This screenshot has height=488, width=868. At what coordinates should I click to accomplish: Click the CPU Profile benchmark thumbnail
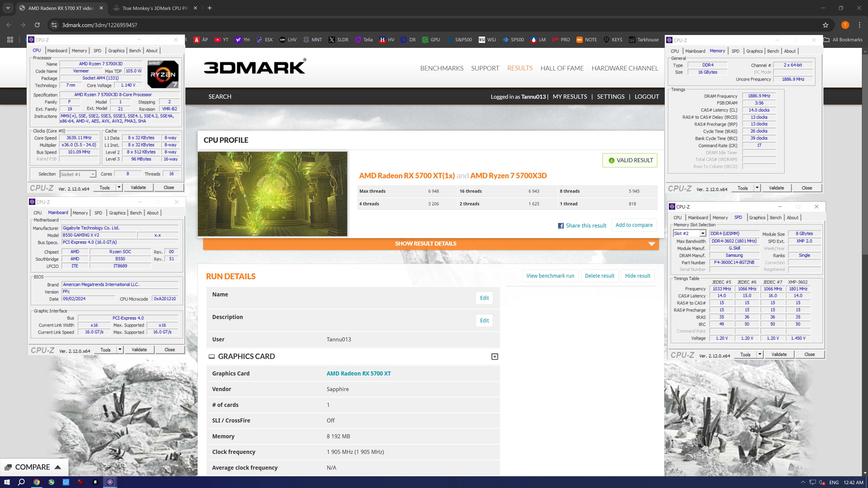pyautogui.click(x=272, y=194)
